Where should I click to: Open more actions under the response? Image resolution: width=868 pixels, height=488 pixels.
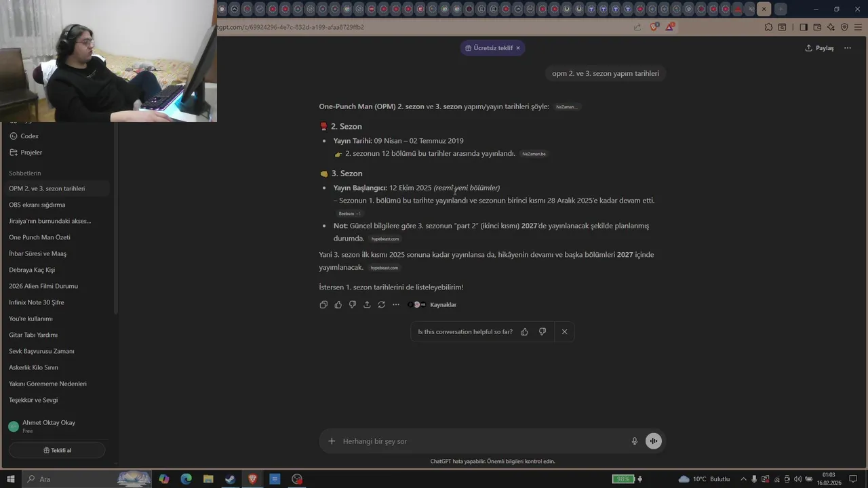[396, 305]
